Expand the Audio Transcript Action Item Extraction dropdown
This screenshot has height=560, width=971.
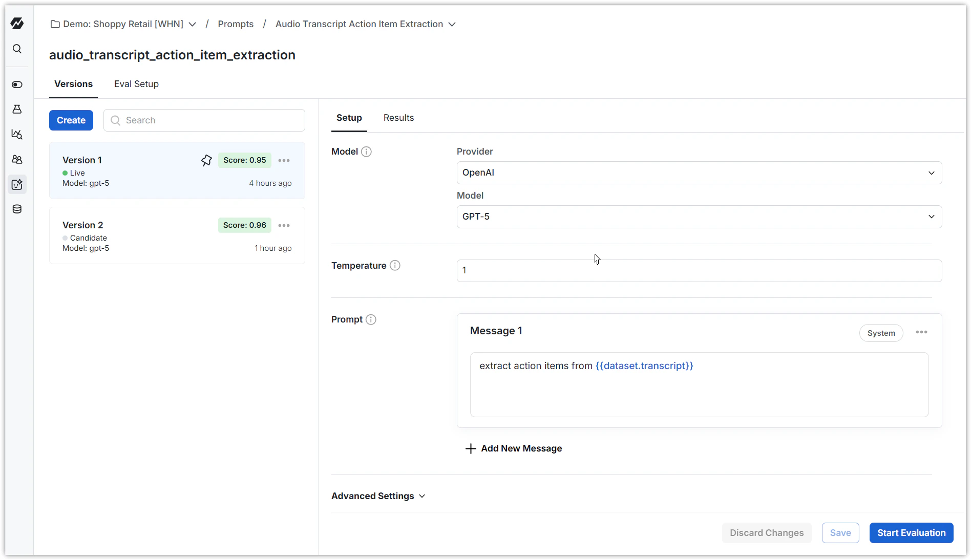pos(452,24)
